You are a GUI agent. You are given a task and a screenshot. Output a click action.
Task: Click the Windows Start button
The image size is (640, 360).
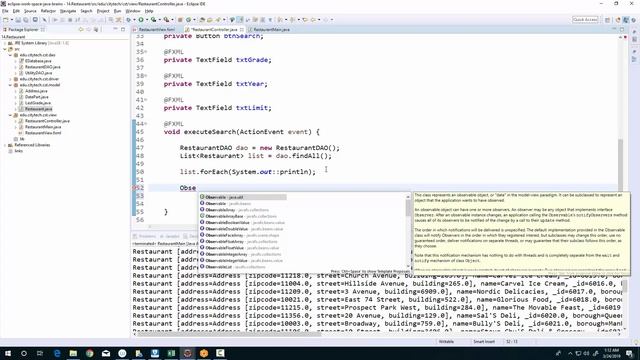click(x=7, y=353)
